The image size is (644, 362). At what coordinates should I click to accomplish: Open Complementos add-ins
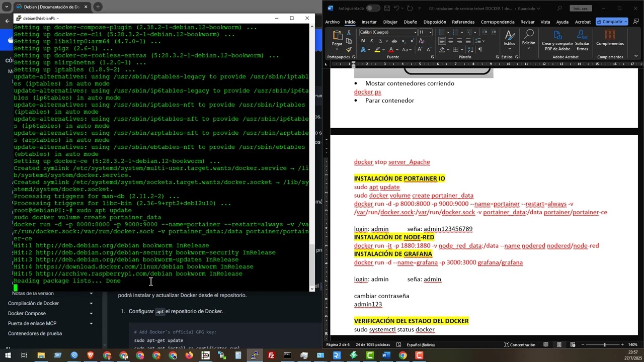coord(610,38)
